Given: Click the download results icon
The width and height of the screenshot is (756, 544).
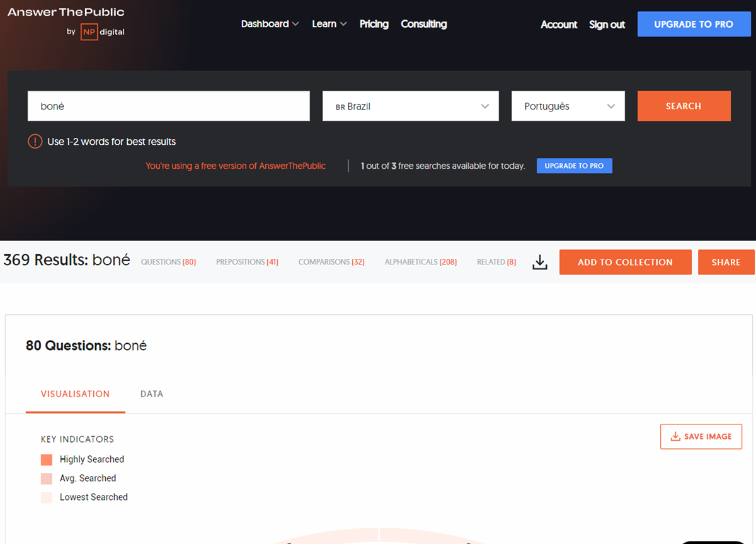Looking at the screenshot, I should [540, 263].
